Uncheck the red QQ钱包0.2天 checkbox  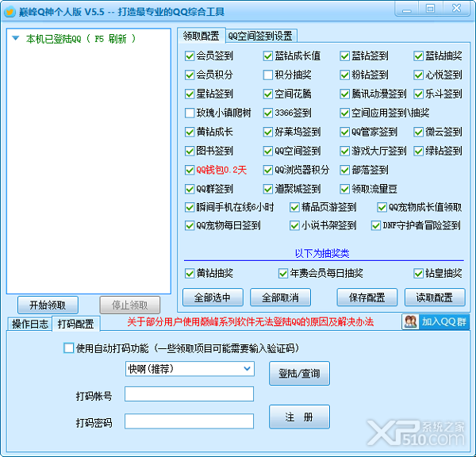(x=190, y=170)
